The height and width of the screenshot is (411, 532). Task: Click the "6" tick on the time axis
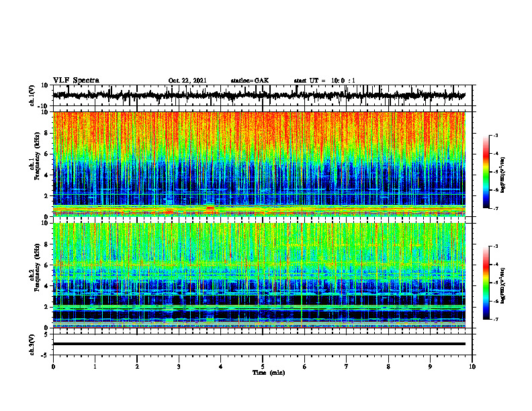coord(304,367)
